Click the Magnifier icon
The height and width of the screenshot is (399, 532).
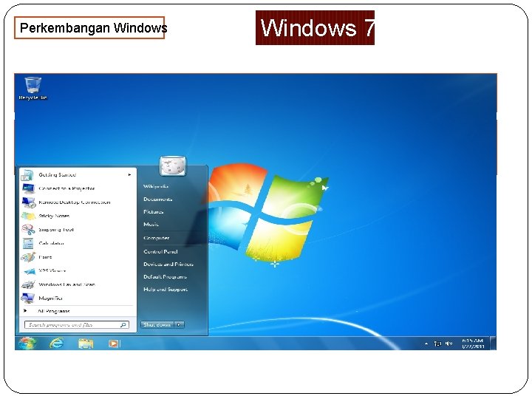(x=28, y=298)
